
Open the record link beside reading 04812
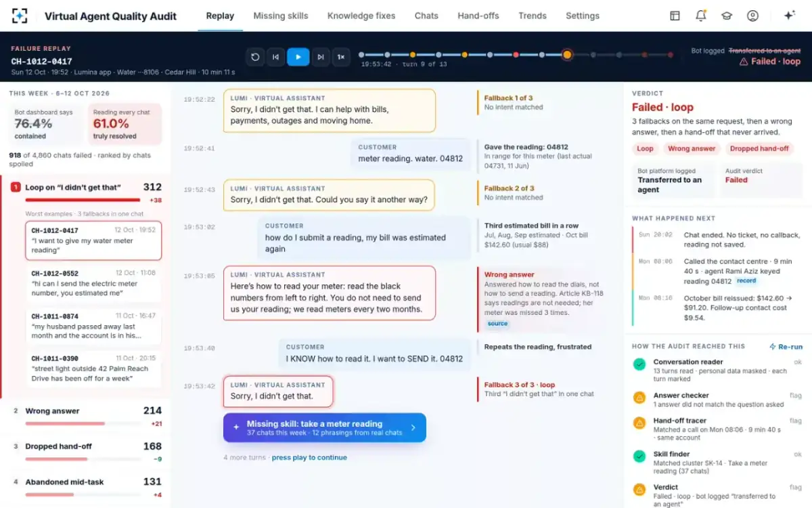746,281
